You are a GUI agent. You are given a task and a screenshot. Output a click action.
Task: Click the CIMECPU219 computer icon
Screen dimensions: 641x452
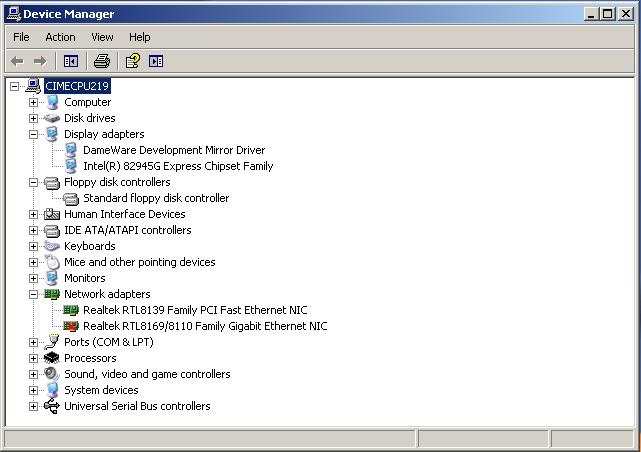point(33,86)
